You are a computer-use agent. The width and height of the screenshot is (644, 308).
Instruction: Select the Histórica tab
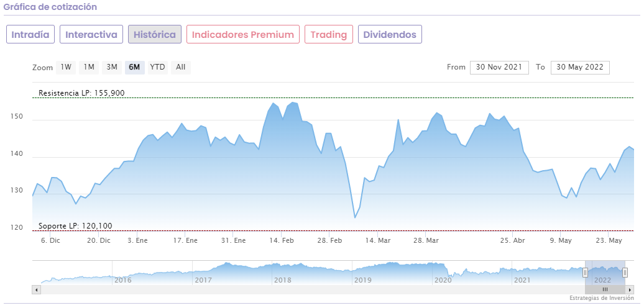(x=155, y=34)
